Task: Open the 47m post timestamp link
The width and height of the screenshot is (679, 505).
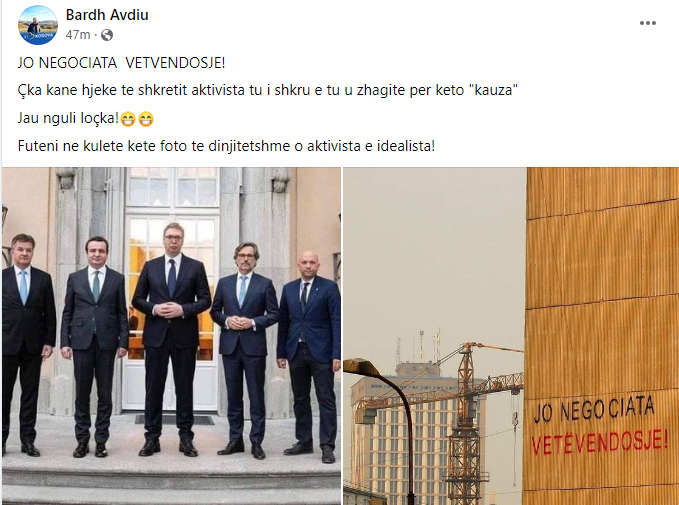Action: tap(78, 35)
